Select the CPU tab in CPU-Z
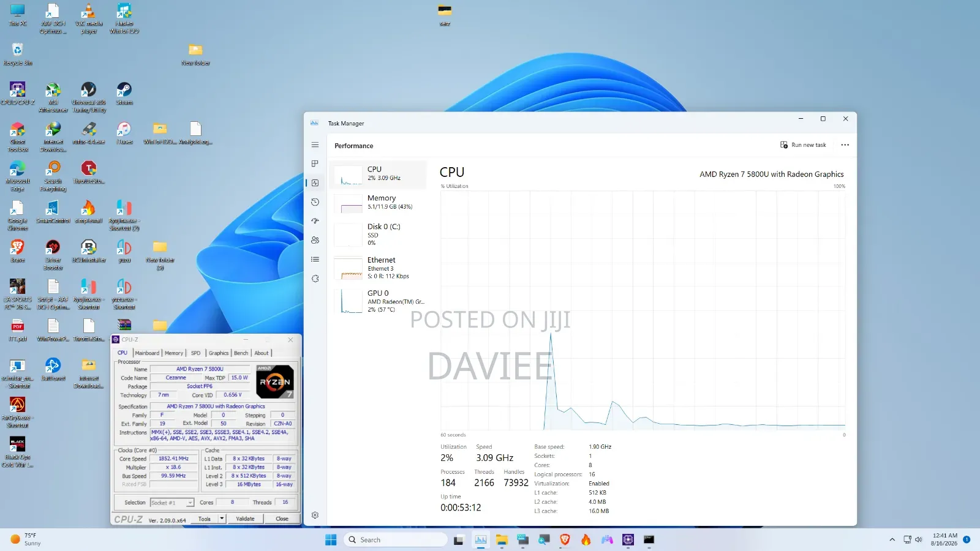Screen dimensions: 980x551 [x=123, y=353]
